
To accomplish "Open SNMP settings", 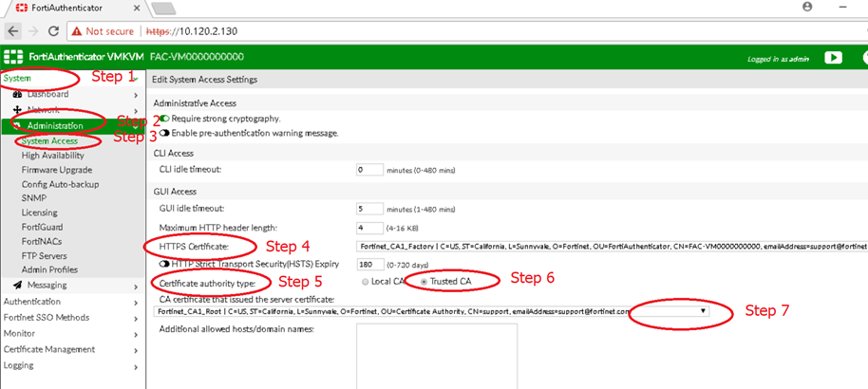I will [x=34, y=198].
